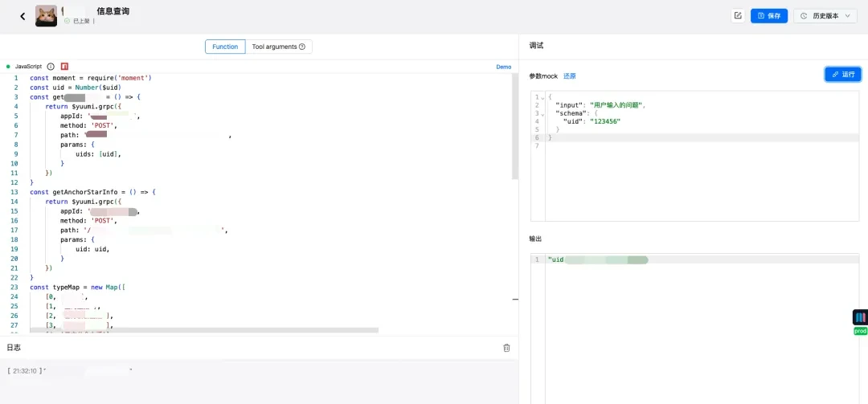868x404 pixels.
Task: Collapse the JSON fold arrow on line 1
Action: (x=542, y=97)
